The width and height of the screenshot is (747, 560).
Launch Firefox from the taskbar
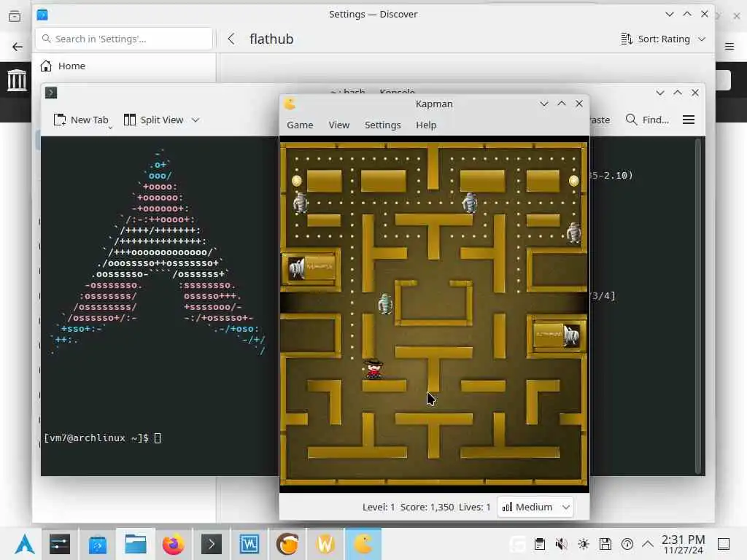point(174,544)
